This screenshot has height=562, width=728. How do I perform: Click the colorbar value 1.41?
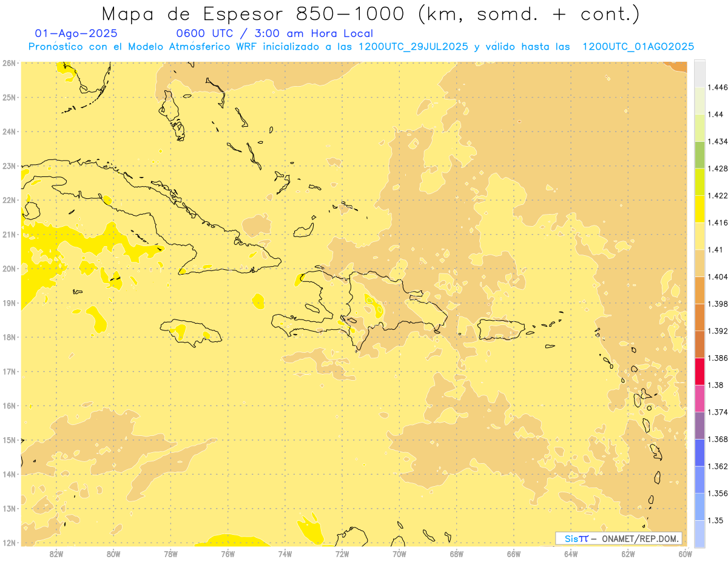[x=716, y=250]
